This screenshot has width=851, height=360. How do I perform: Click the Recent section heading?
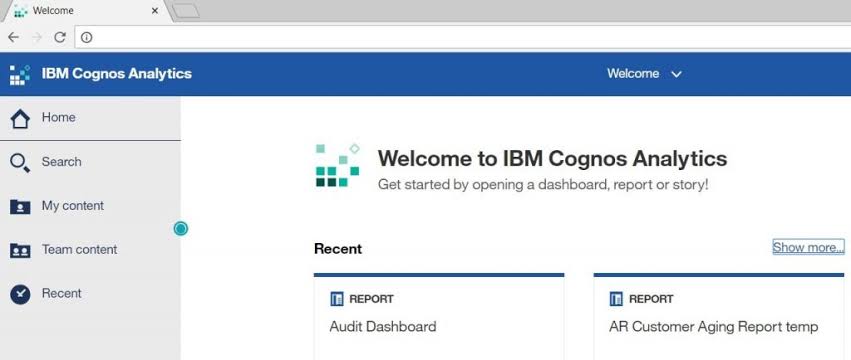click(338, 249)
